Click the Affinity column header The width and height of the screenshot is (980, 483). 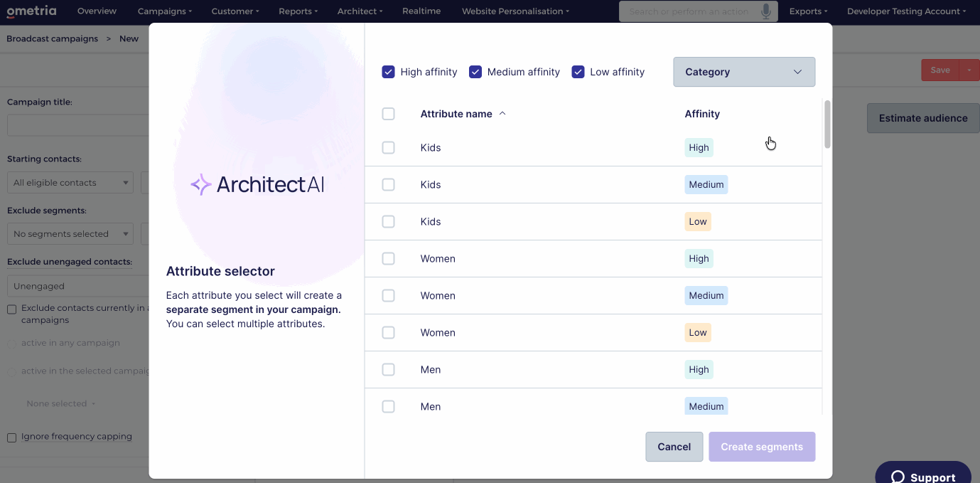pyautogui.click(x=702, y=114)
